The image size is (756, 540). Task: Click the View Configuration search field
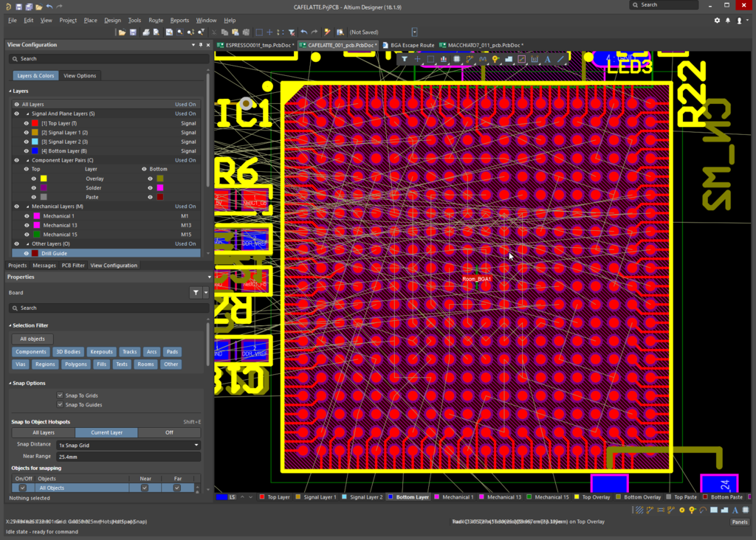click(x=109, y=59)
